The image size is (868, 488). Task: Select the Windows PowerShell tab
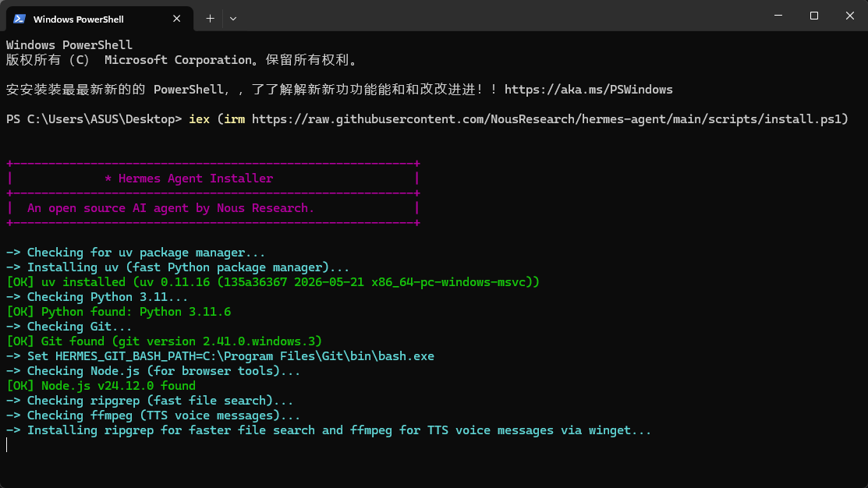click(x=100, y=19)
